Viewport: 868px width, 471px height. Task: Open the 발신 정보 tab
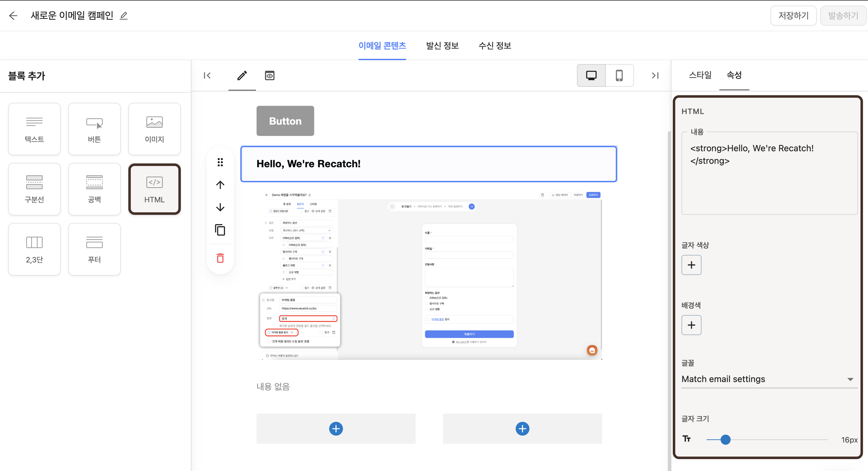tap(442, 46)
